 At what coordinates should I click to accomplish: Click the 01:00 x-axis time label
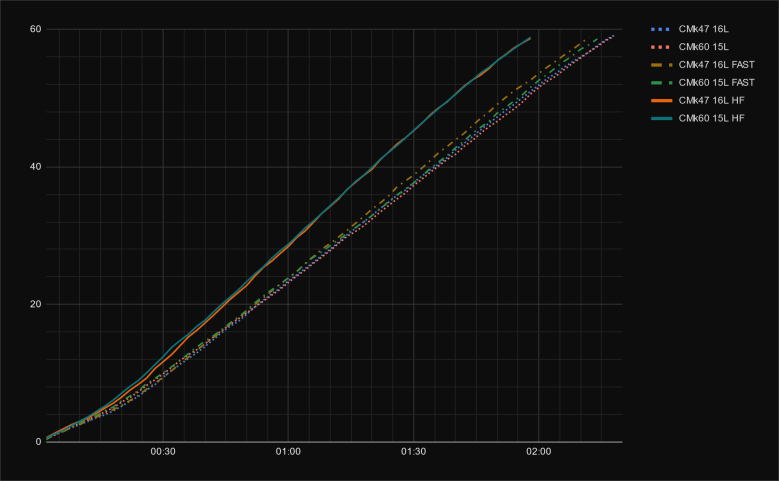click(x=288, y=452)
